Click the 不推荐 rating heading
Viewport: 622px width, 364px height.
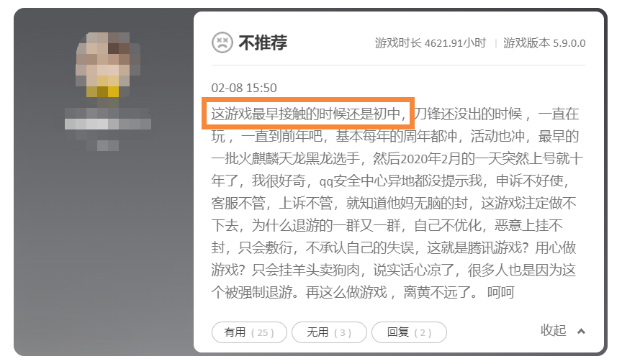[263, 42]
